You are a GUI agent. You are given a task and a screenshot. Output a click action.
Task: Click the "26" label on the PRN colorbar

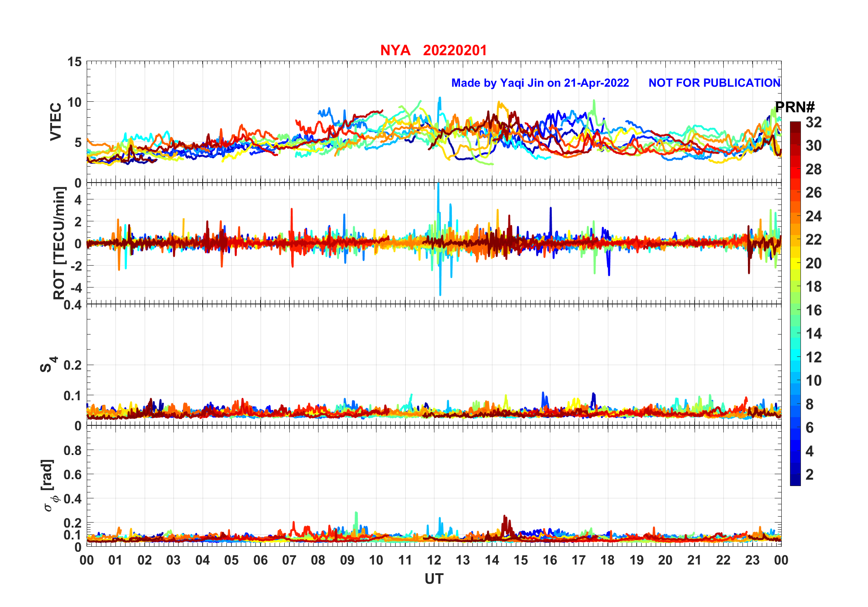(x=814, y=193)
